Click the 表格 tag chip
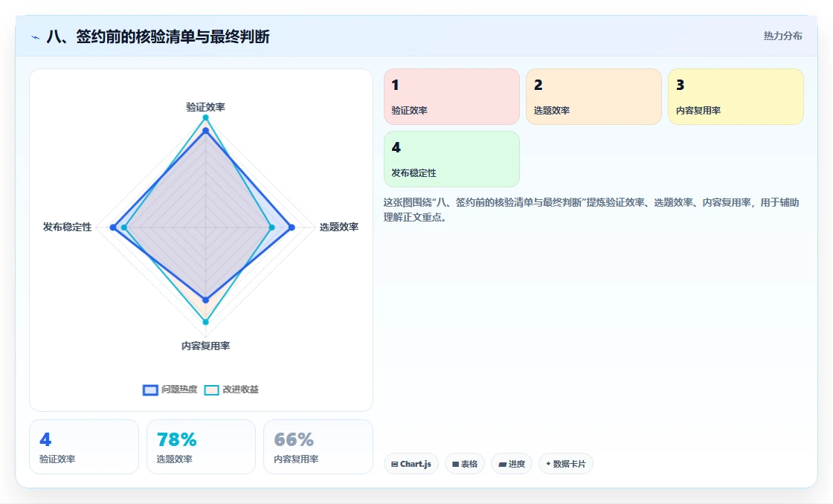Viewport: 833px width, 504px height. (x=465, y=464)
